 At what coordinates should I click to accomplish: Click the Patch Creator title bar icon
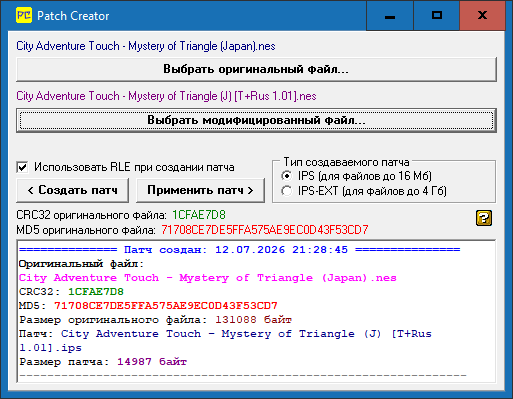(x=24, y=15)
